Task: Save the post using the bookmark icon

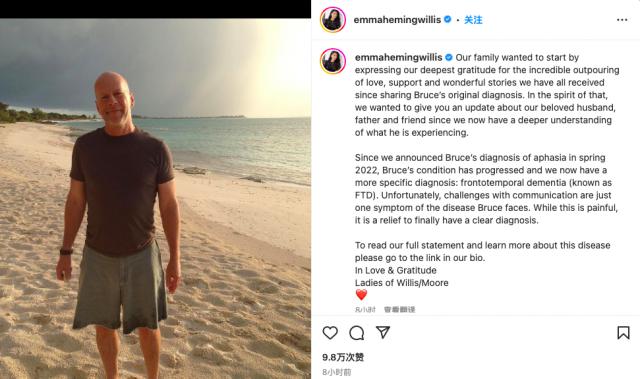Action: pyautogui.click(x=623, y=332)
